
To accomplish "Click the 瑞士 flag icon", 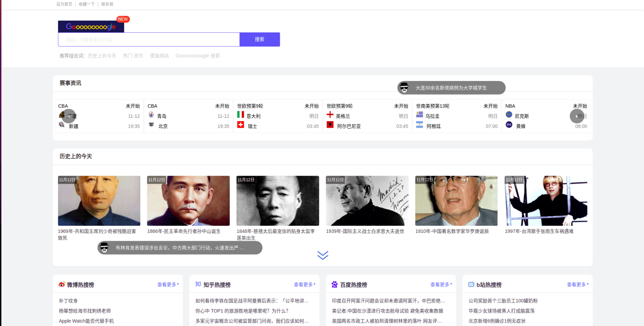I will (240, 125).
